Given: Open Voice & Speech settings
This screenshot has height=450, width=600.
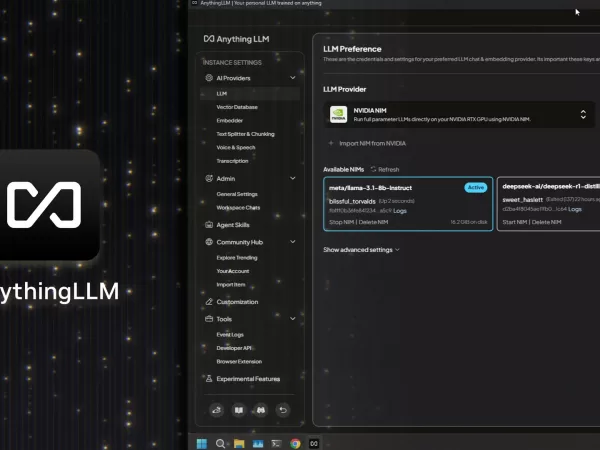Looking at the screenshot, I should pos(236,147).
